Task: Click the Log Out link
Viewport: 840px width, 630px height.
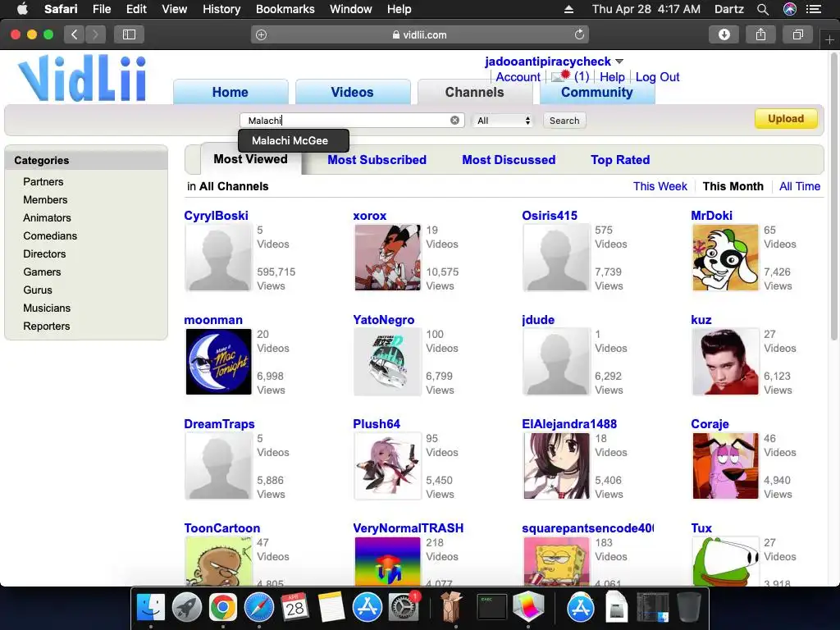Action: (x=657, y=77)
